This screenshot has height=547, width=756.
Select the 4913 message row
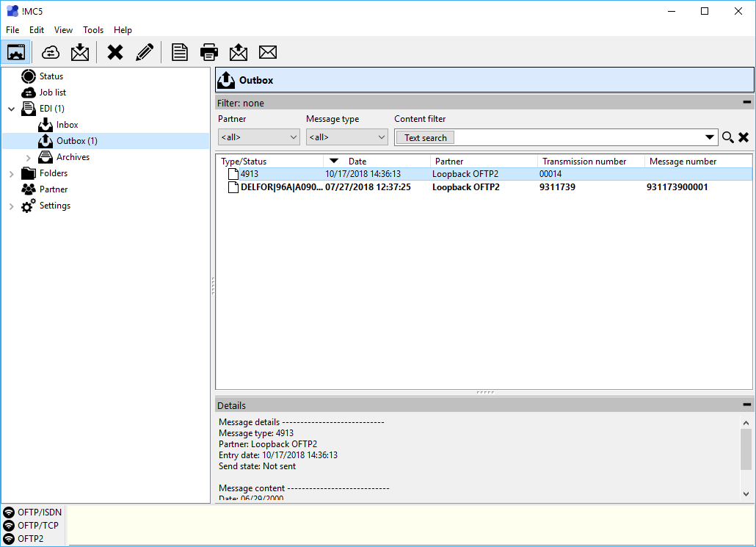point(484,174)
